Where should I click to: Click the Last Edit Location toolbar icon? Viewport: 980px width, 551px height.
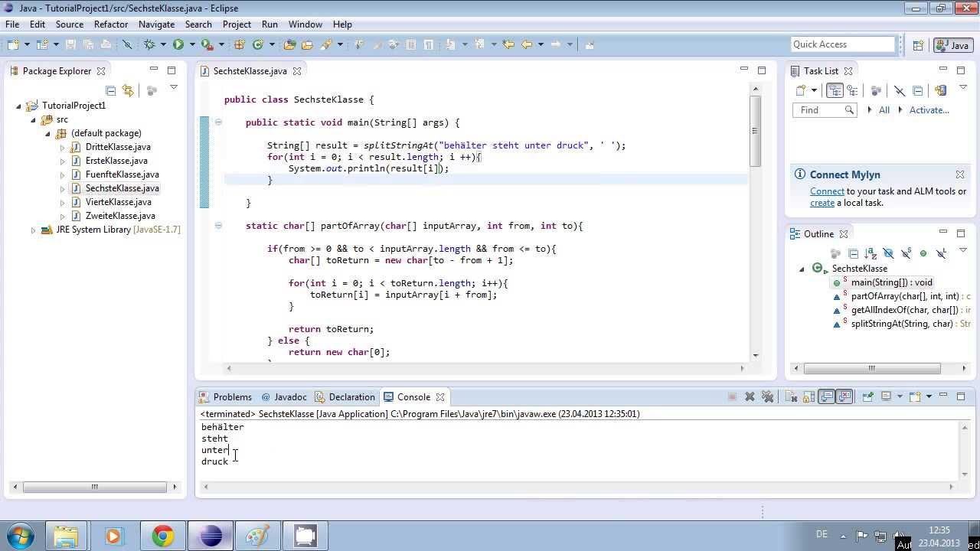[x=508, y=44]
